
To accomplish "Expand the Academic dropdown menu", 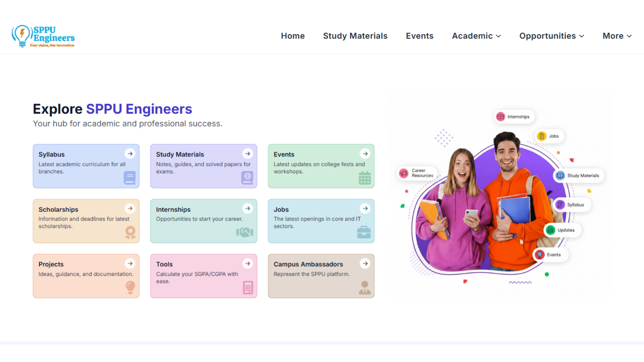I will 476,36.
